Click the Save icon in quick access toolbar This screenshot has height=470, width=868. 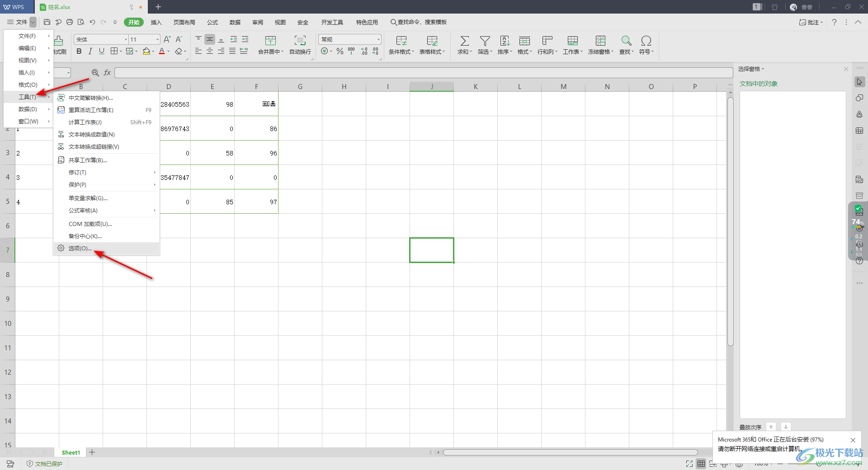(47, 22)
